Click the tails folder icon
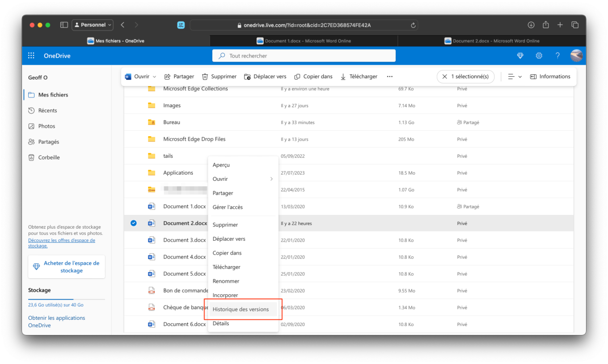The width and height of the screenshot is (608, 364). click(x=152, y=156)
